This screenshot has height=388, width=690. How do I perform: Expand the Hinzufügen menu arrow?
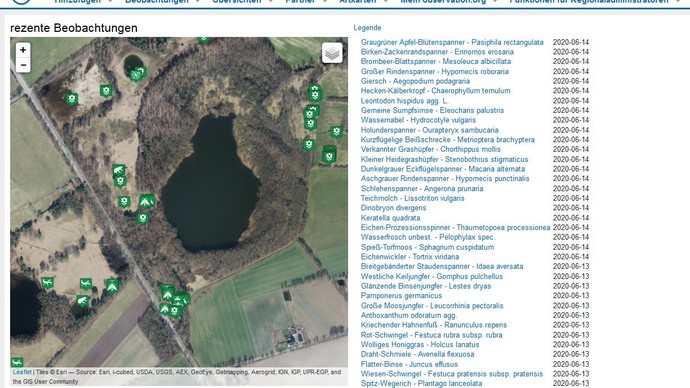pyautogui.click(x=110, y=2)
